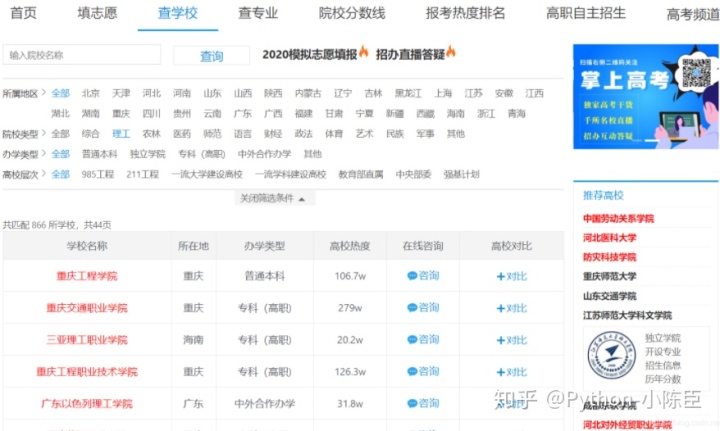Select 中外合作办学 filter option
Screen dimensions: 720x431
pyautogui.click(x=264, y=154)
